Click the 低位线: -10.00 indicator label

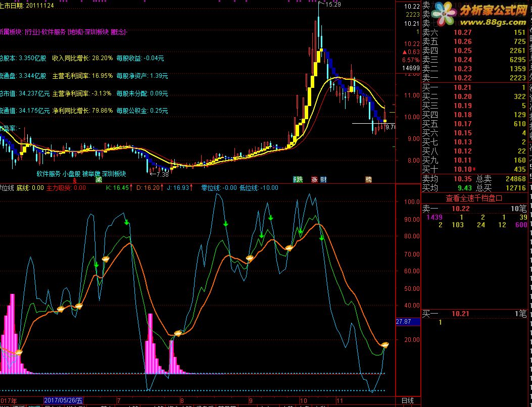[259, 187]
